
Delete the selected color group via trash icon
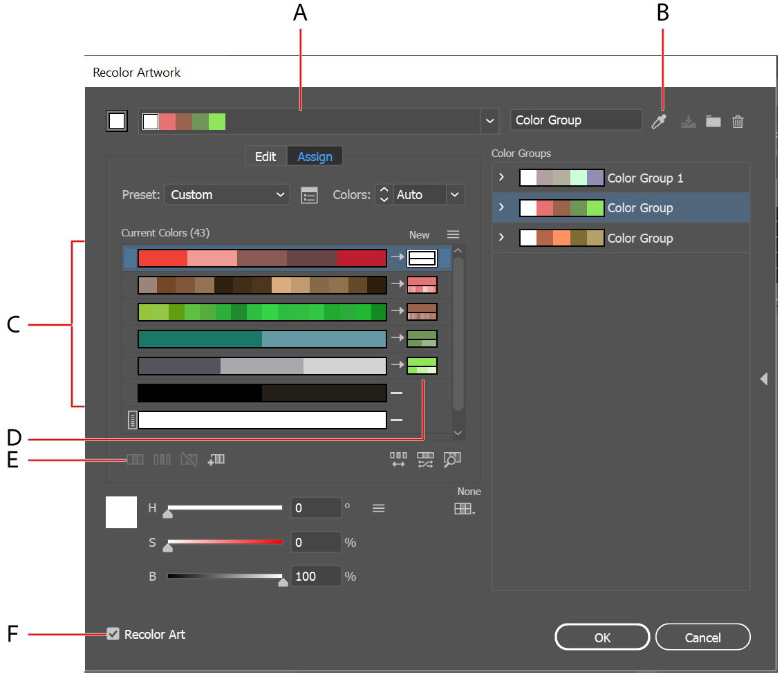pyautogui.click(x=737, y=121)
